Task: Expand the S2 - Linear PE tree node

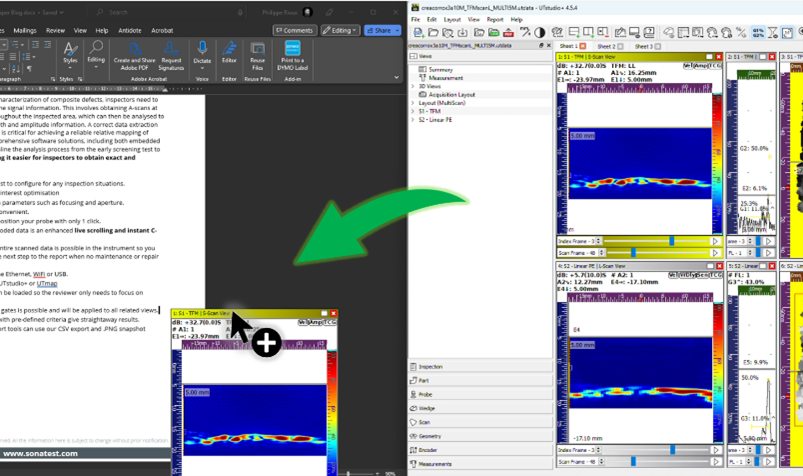Action: click(x=413, y=119)
